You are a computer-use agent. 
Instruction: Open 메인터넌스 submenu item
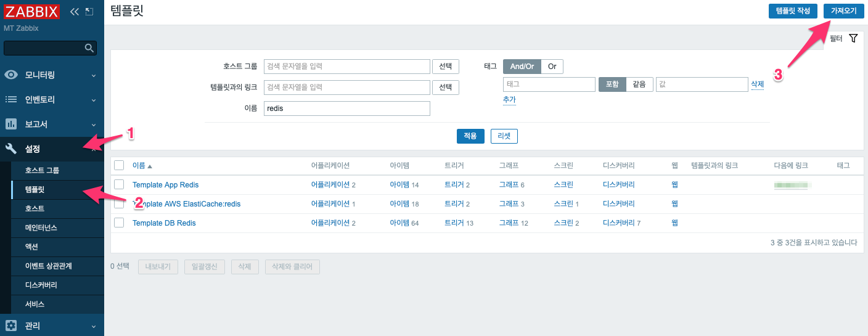(x=57, y=227)
